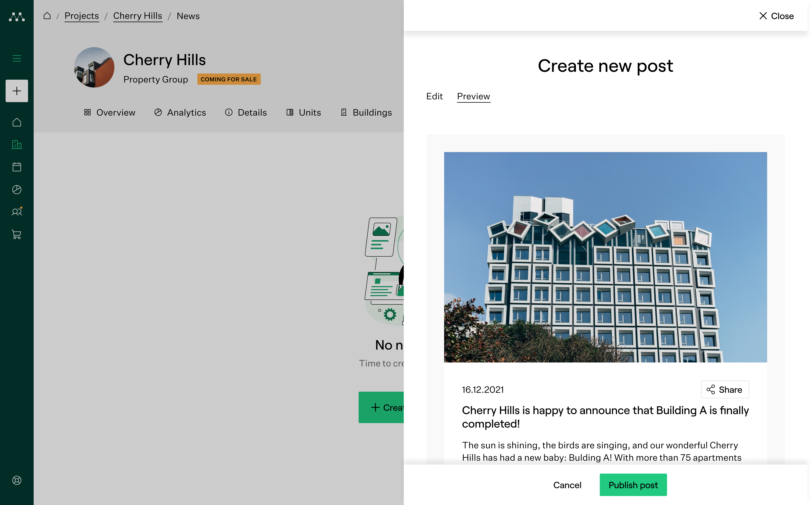The width and height of the screenshot is (812, 505).
Task: Open the Overview tab
Action: [x=109, y=113]
